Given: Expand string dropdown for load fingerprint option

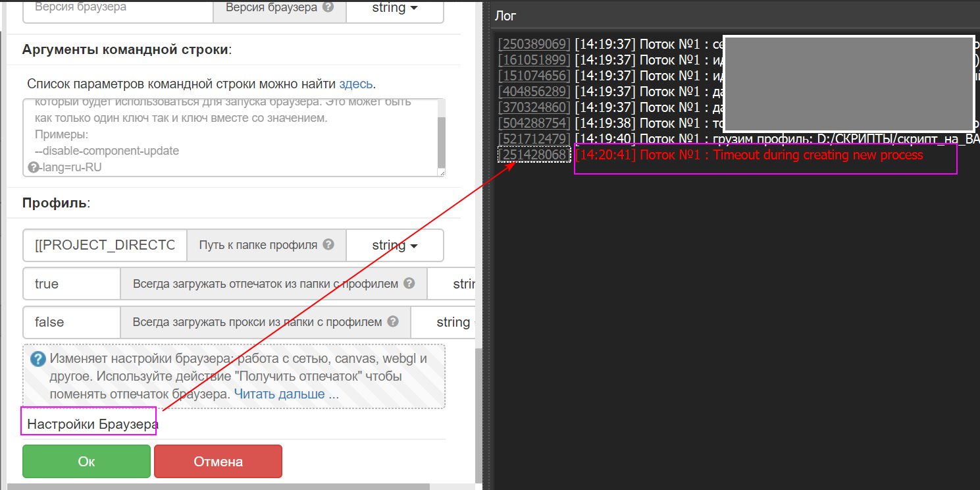Looking at the screenshot, I should pyautogui.click(x=461, y=284).
